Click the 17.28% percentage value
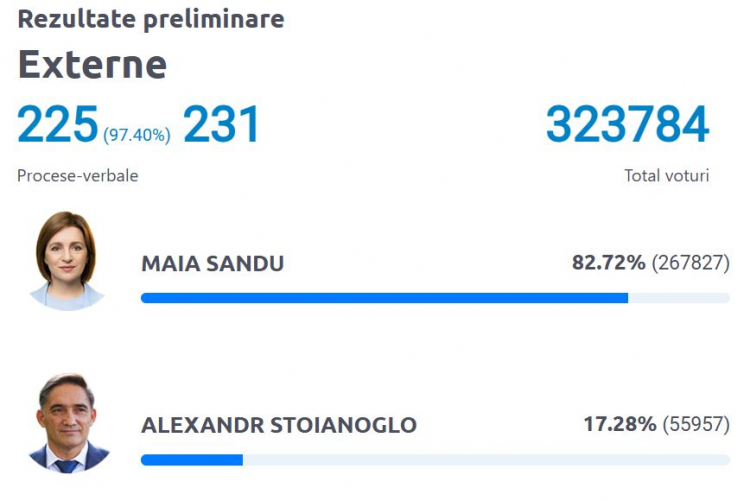 [x=620, y=424]
